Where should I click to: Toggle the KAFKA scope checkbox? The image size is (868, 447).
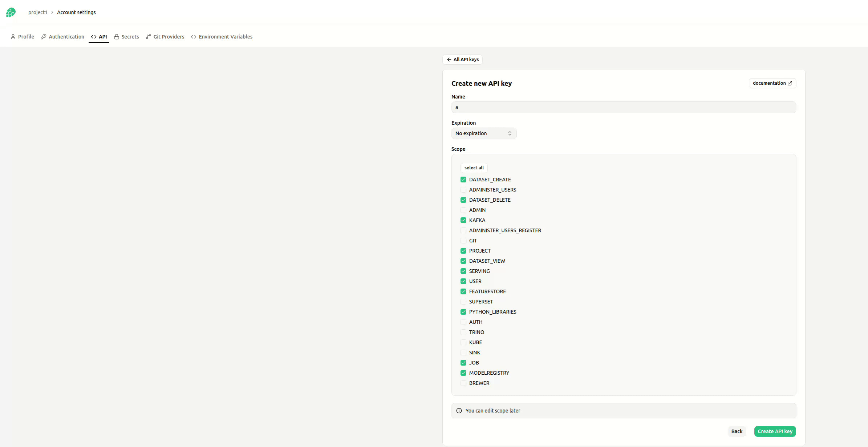point(463,220)
